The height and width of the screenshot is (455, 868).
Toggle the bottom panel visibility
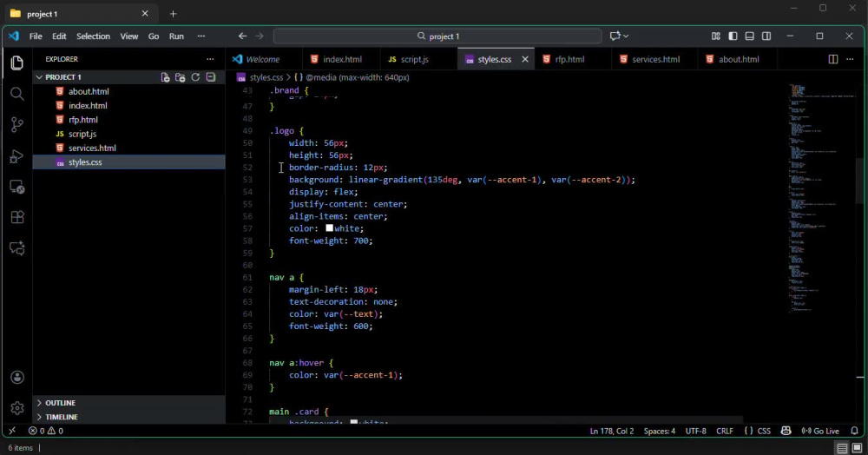[x=750, y=36]
